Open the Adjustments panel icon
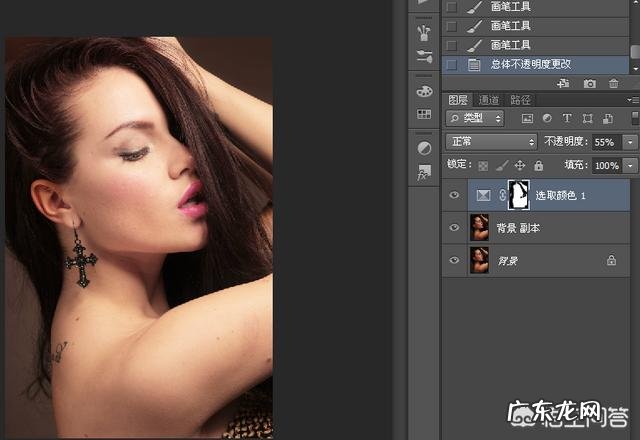 (424, 148)
